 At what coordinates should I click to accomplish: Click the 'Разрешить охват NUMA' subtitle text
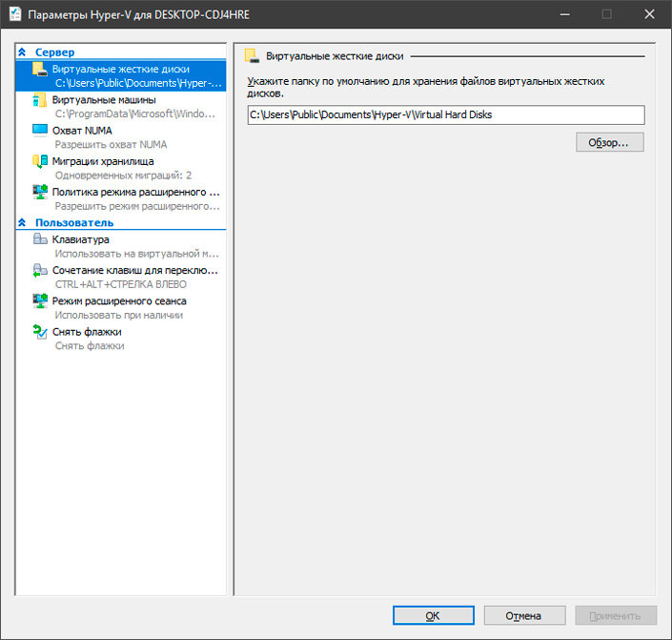click(111, 145)
